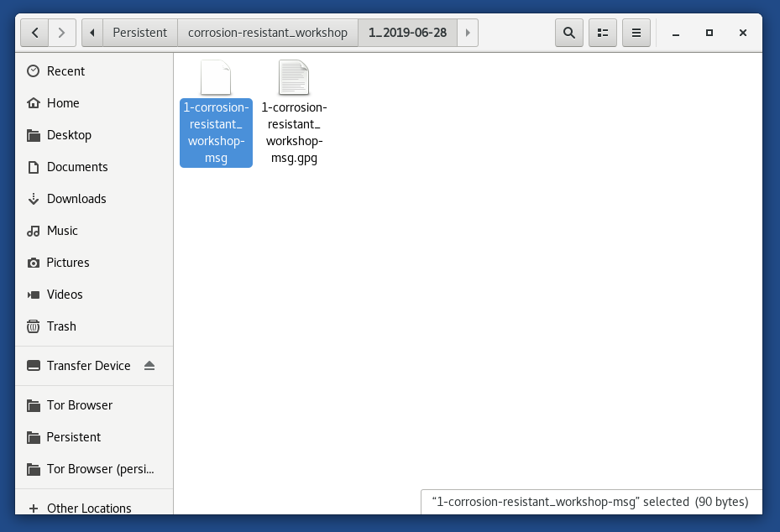Show earlier path entries using the left triangle
This screenshot has height=532, width=780.
(92, 33)
